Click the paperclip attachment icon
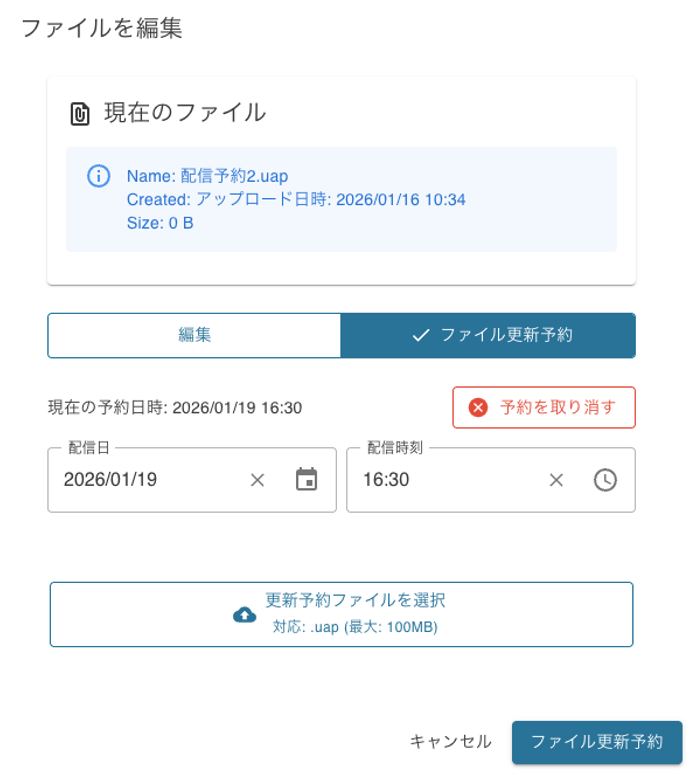The height and width of the screenshot is (775, 689). click(x=80, y=114)
